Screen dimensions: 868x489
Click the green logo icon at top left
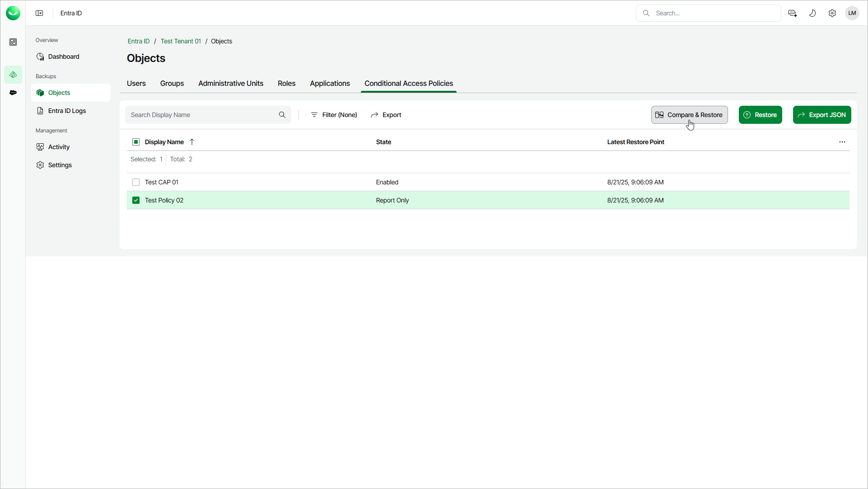(x=13, y=13)
